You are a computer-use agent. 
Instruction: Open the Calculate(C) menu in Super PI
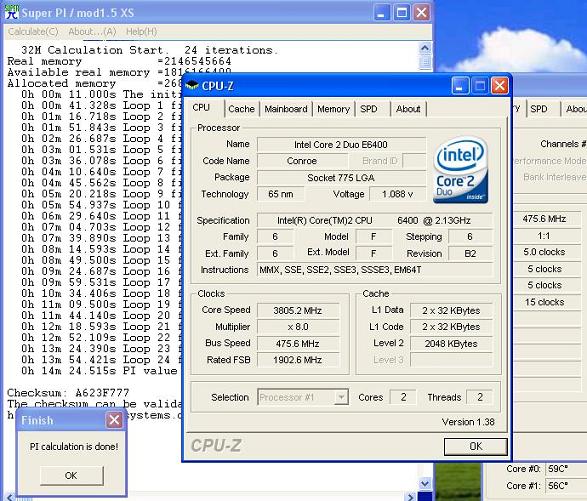click(33, 32)
